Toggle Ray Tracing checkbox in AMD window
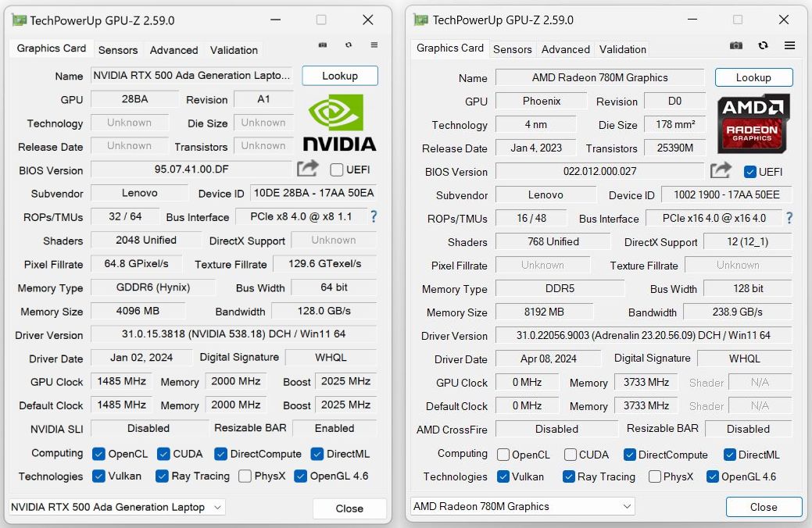The width and height of the screenshot is (812, 528). pyautogui.click(x=569, y=476)
